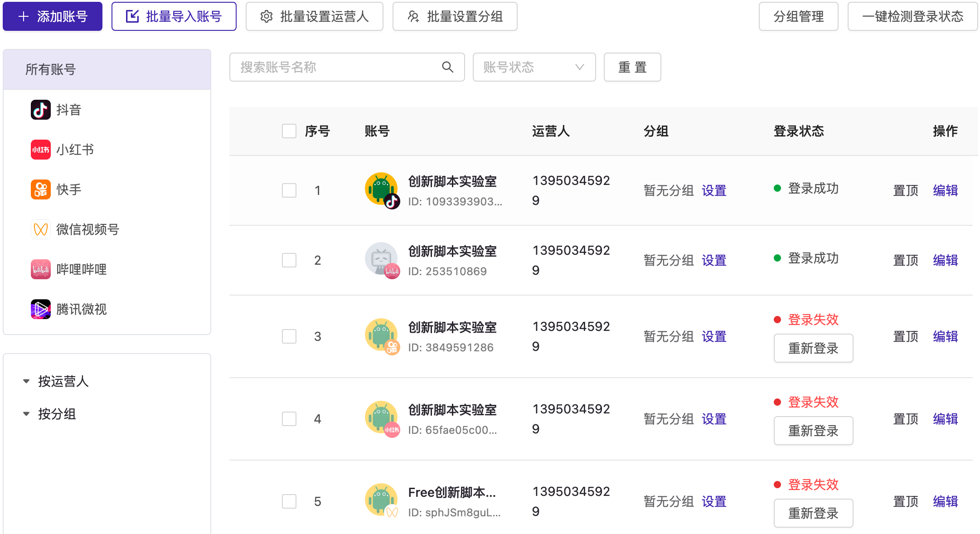Open the 账号状态 dropdown
This screenshot has height=534, width=980.
[x=534, y=67]
